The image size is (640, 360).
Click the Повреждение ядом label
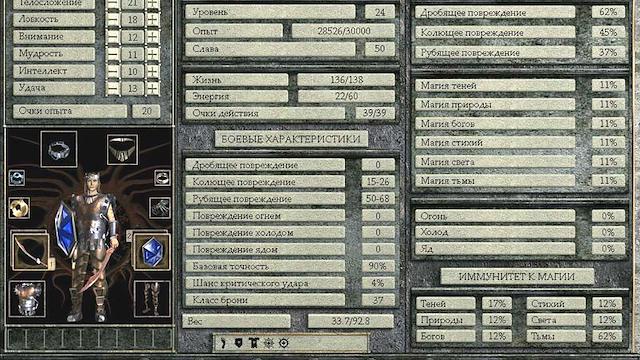(265, 249)
